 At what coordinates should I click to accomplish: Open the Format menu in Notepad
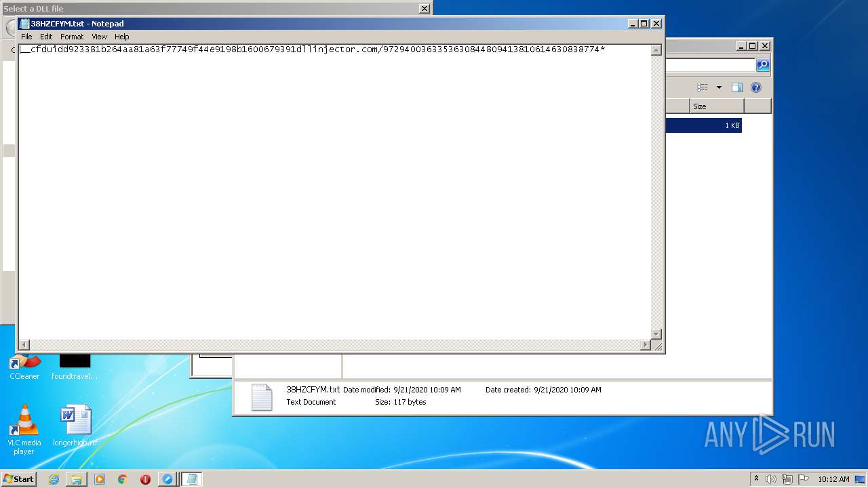pos(72,37)
